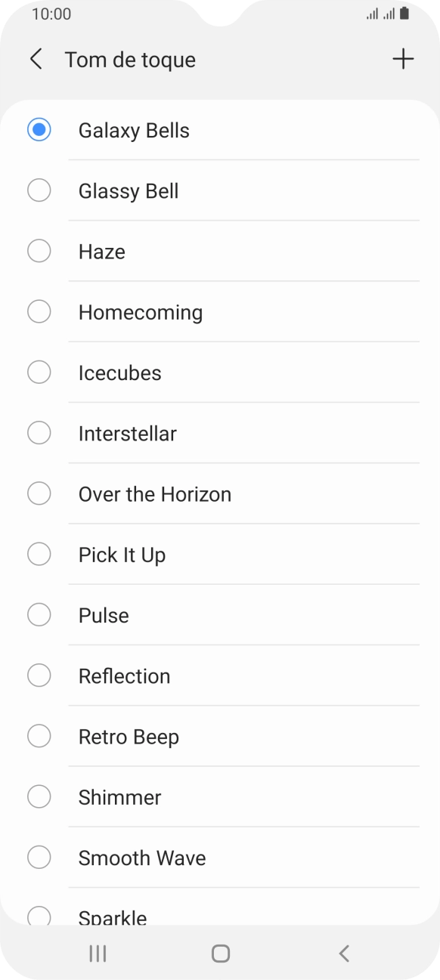Select the Pulse ringtone entry

coord(220,615)
